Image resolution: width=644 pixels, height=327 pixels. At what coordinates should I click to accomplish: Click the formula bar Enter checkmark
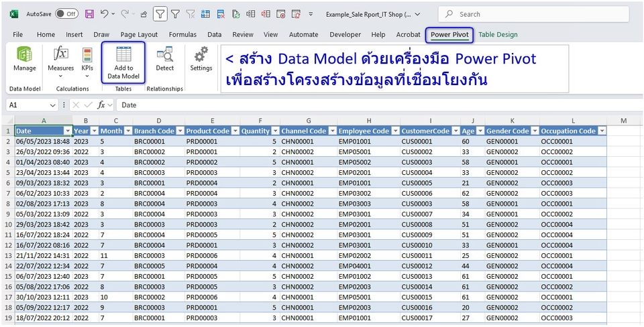click(89, 105)
